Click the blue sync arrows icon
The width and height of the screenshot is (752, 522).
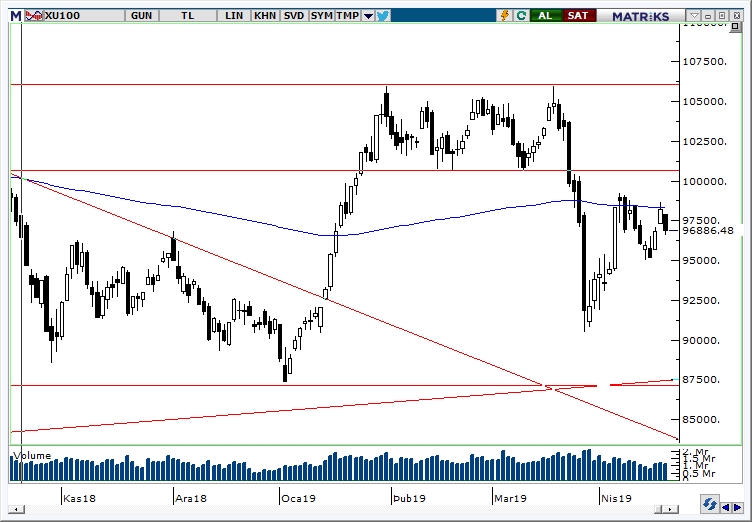[709, 505]
